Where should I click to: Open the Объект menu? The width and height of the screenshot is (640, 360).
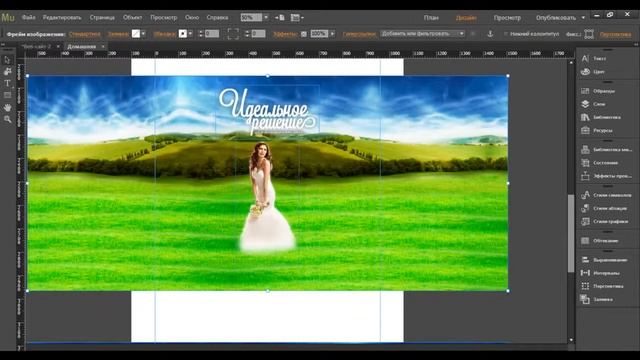(x=133, y=18)
